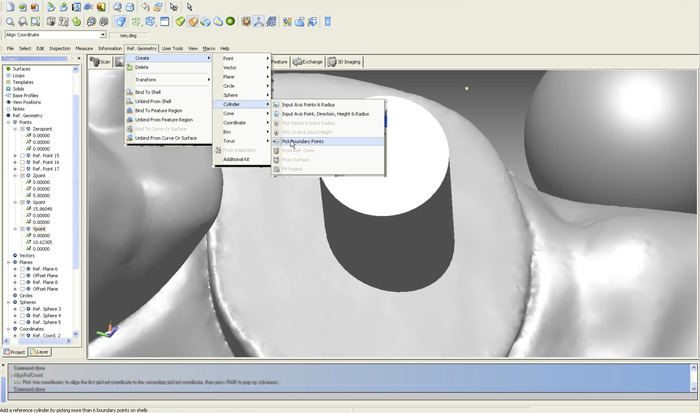The height and width of the screenshot is (413, 700).
Task: Toggle checkbox for Ref. Point 15
Action: (23, 156)
